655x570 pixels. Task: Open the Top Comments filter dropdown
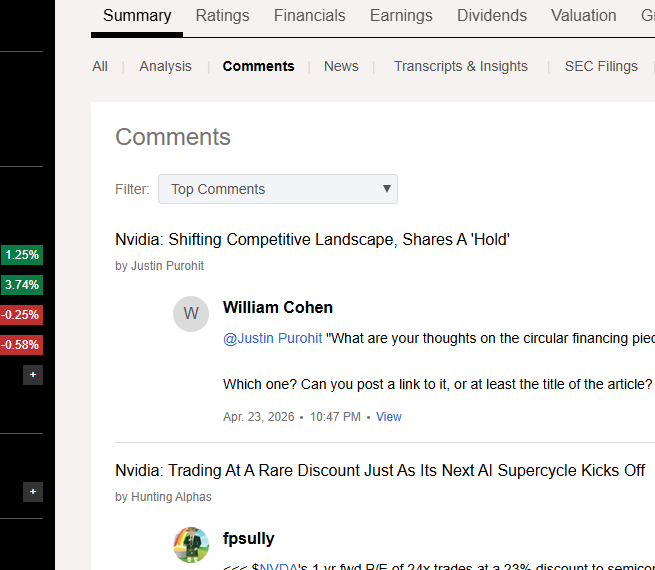pyautogui.click(x=278, y=189)
